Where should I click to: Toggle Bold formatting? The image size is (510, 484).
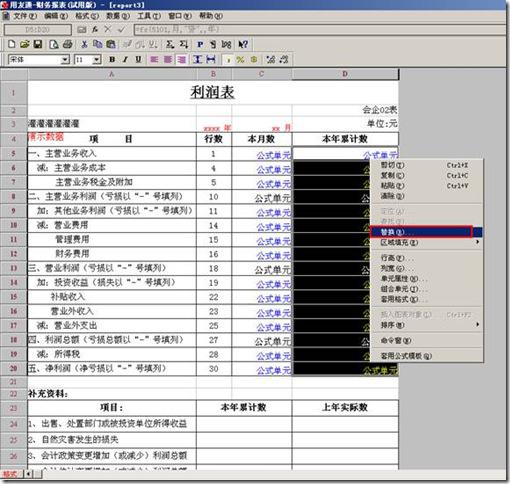(112, 59)
